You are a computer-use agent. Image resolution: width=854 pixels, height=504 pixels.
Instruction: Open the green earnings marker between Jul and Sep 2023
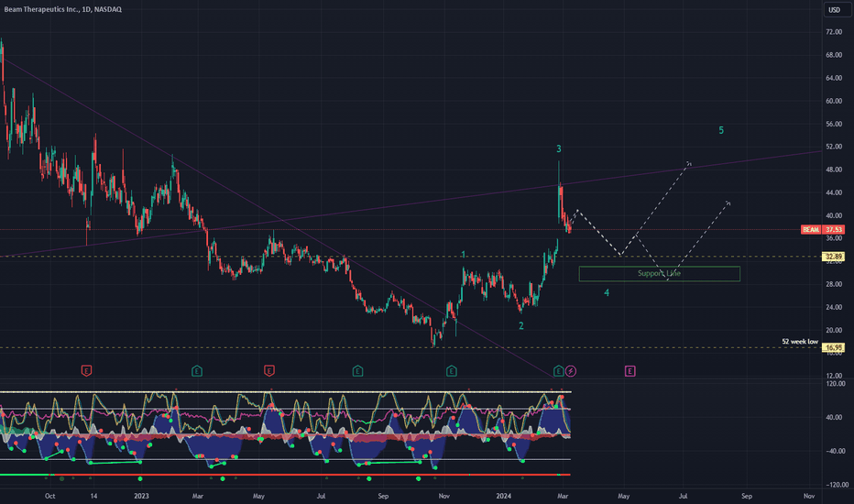(x=358, y=371)
